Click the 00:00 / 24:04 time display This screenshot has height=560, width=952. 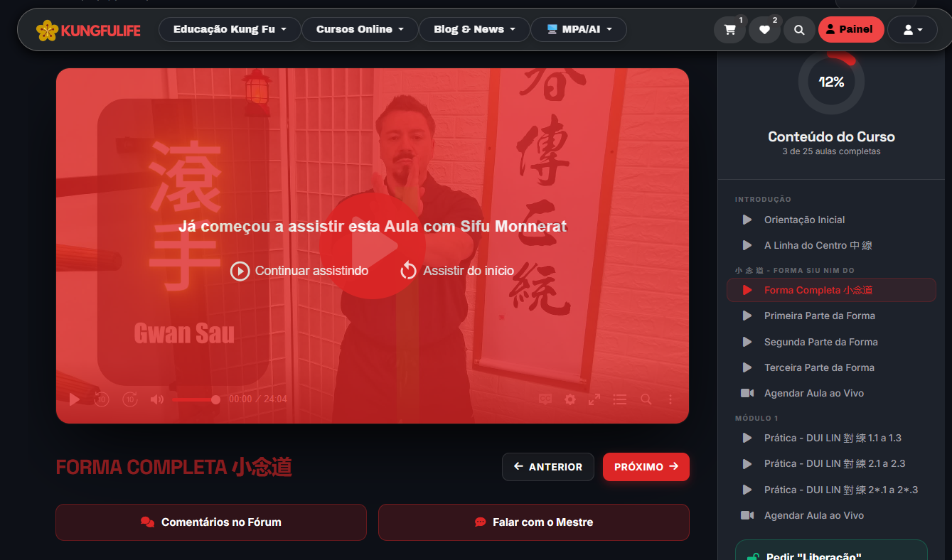click(258, 399)
